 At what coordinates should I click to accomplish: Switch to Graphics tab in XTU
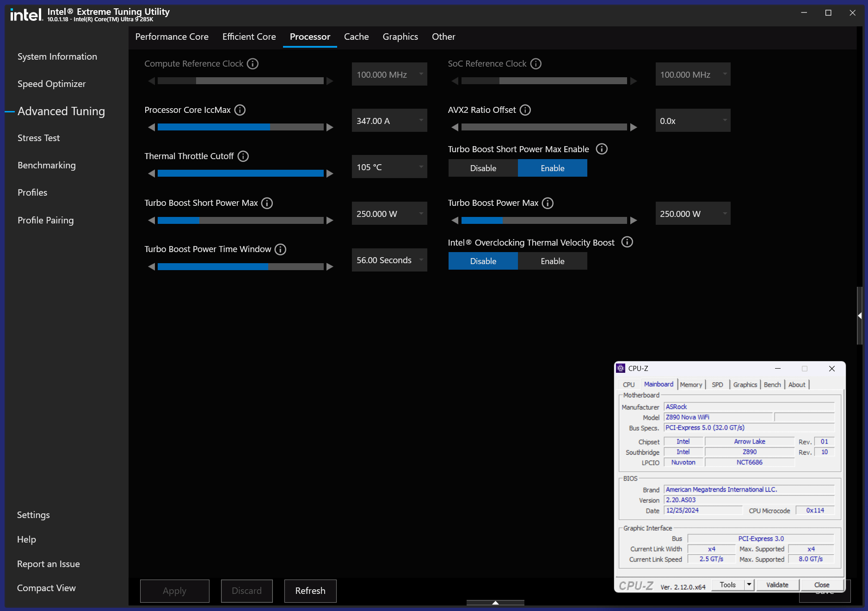(x=400, y=37)
